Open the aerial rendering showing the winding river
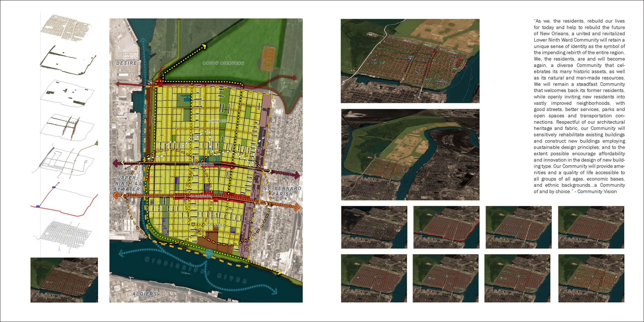The width and height of the screenshot is (644, 322). point(410,155)
